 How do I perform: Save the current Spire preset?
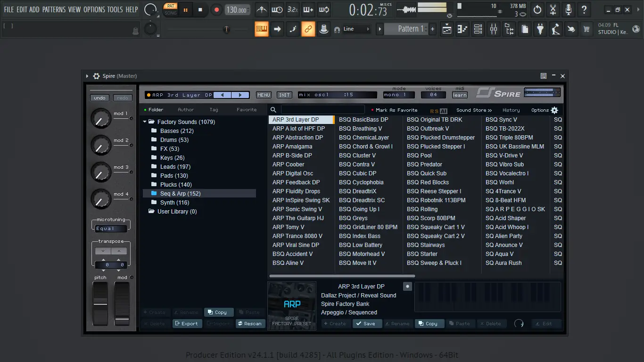(x=367, y=323)
